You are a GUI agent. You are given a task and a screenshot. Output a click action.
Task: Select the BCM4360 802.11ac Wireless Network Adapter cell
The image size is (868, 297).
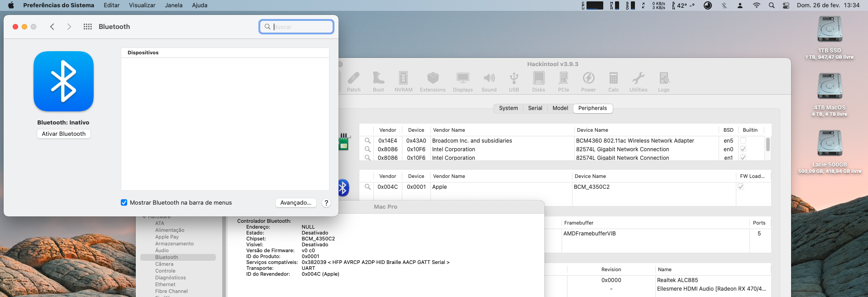tap(635, 141)
